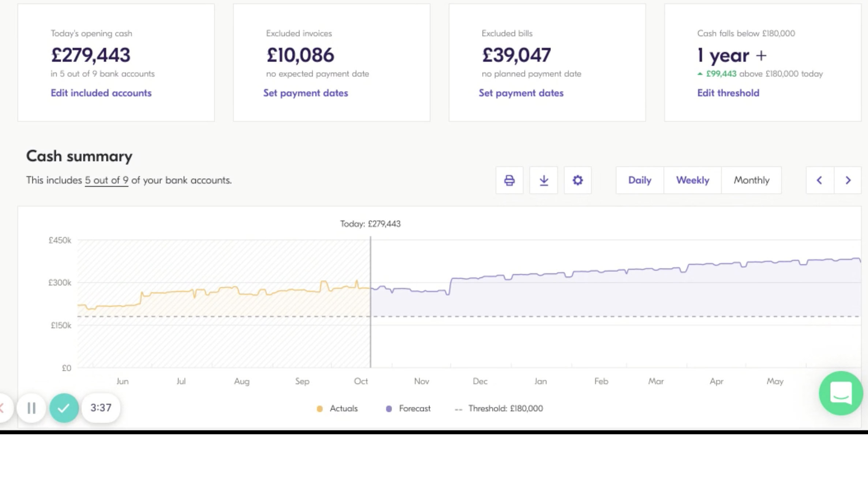Download the cash summary data

pyautogui.click(x=544, y=180)
